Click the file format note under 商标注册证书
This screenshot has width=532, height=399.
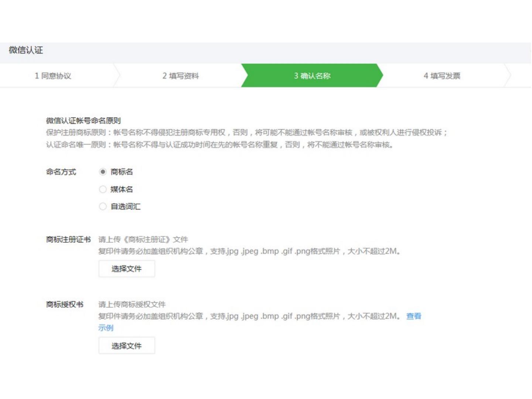(249, 252)
